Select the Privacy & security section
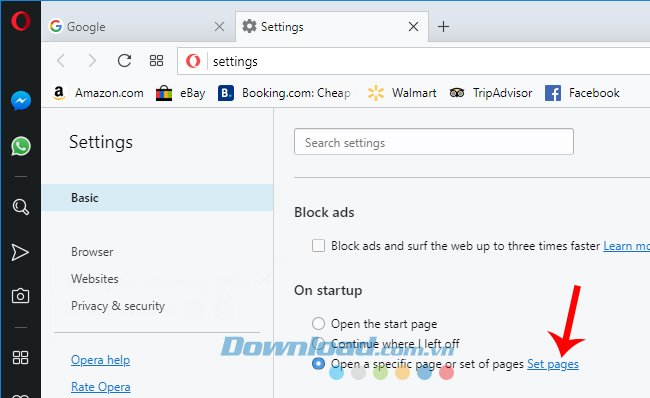Image resolution: width=650 pixels, height=398 pixels. [118, 306]
